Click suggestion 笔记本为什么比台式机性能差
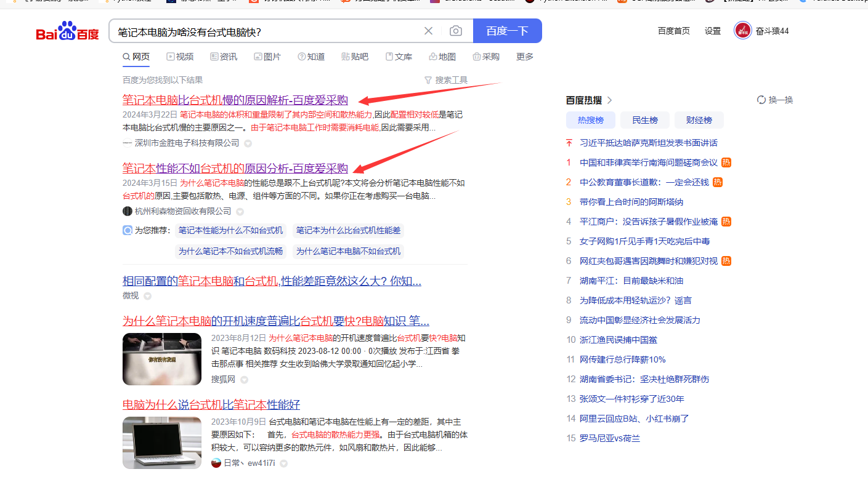 [348, 231]
